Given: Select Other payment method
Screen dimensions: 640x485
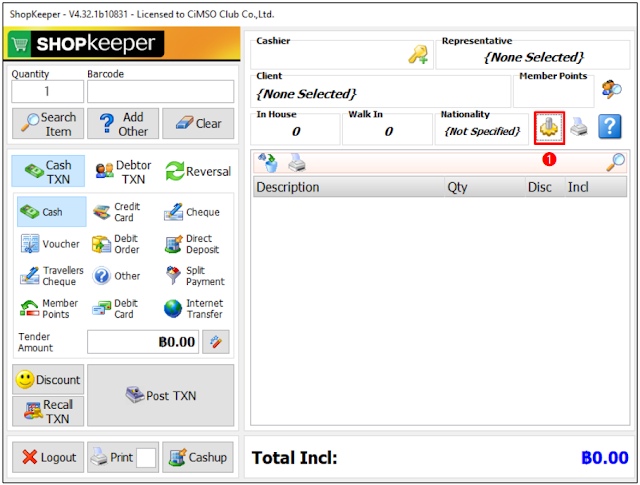Looking at the screenshot, I should click(116, 276).
